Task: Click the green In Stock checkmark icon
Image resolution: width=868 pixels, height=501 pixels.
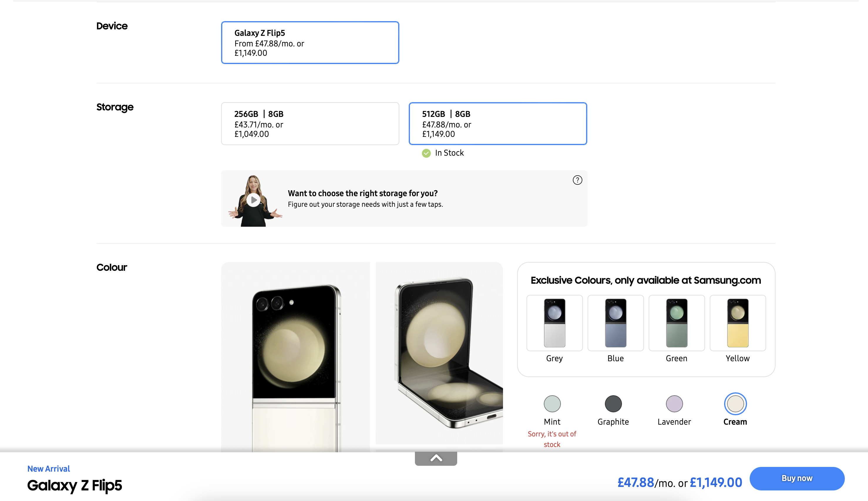Action: 426,153
